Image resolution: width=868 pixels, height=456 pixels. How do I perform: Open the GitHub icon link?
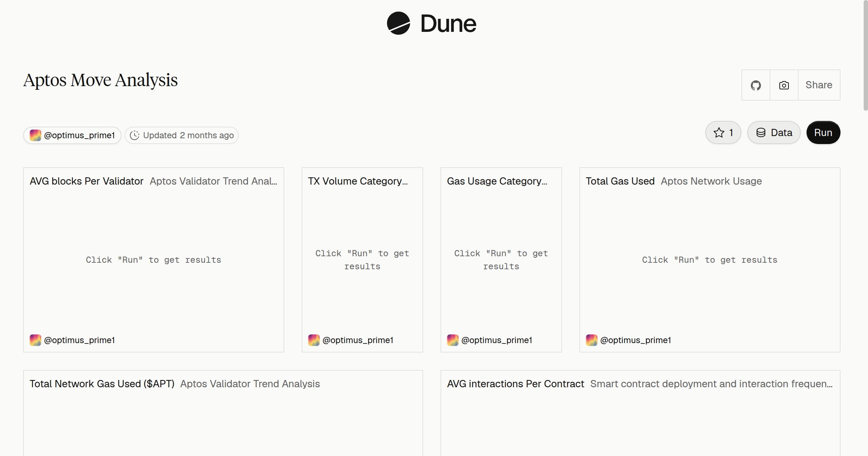click(756, 85)
